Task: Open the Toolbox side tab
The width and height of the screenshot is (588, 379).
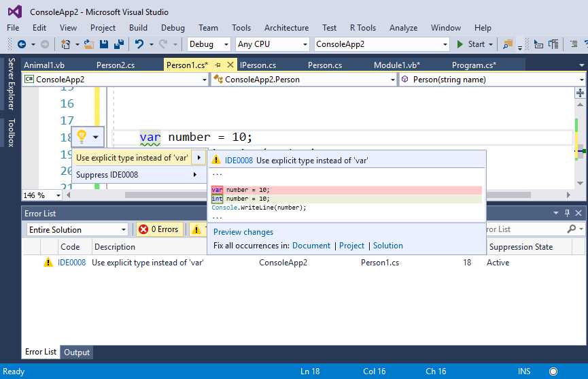Action: pos(12,133)
